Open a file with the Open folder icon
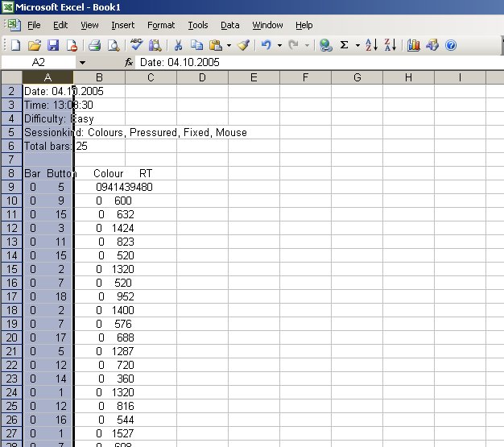The height and width of the screenshot is (447, 504). [35, 45]
